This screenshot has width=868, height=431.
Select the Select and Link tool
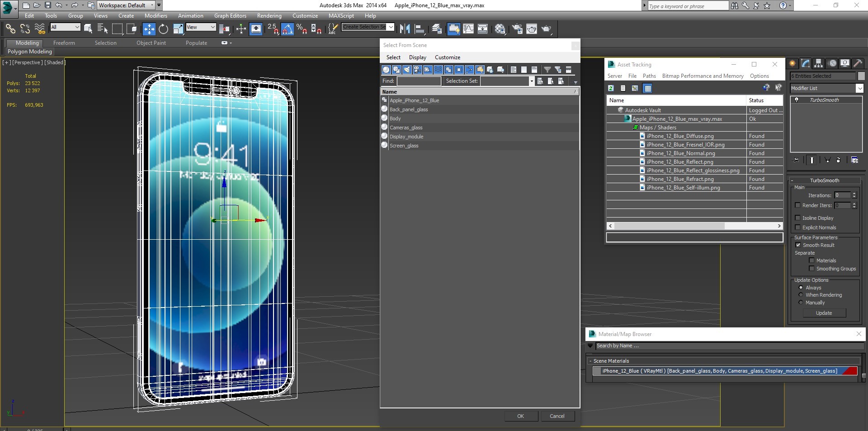pos(10,29)
